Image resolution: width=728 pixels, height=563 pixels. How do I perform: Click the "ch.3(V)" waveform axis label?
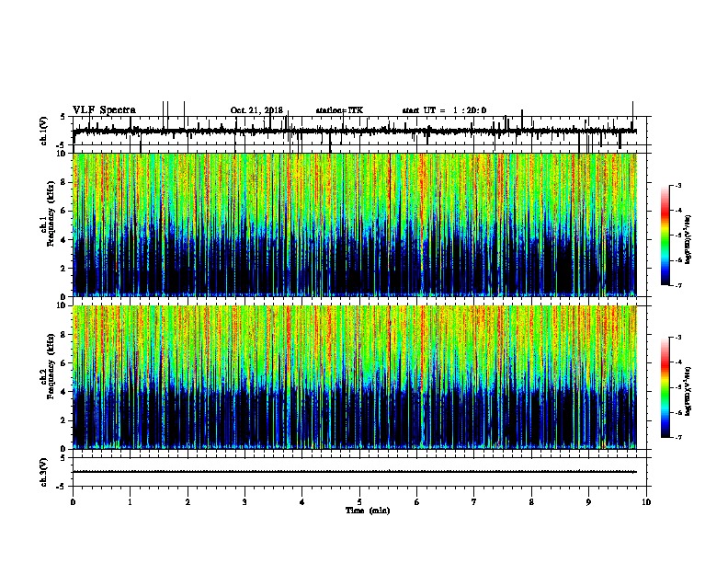44,473
